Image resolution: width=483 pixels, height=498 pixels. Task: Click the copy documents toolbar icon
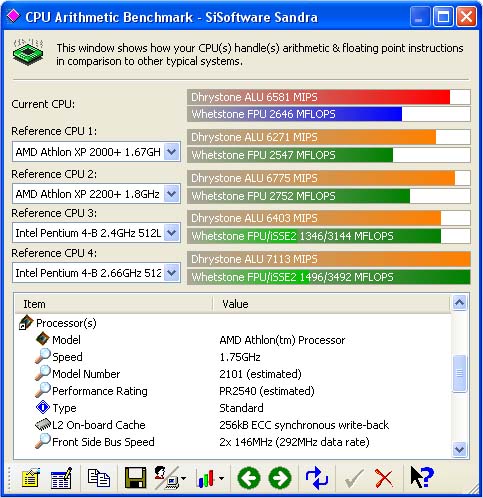99,478
